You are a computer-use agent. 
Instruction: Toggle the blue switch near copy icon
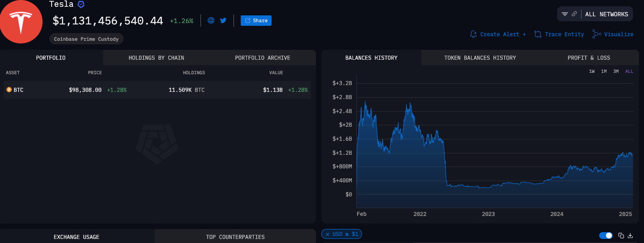tap(606, 235)
